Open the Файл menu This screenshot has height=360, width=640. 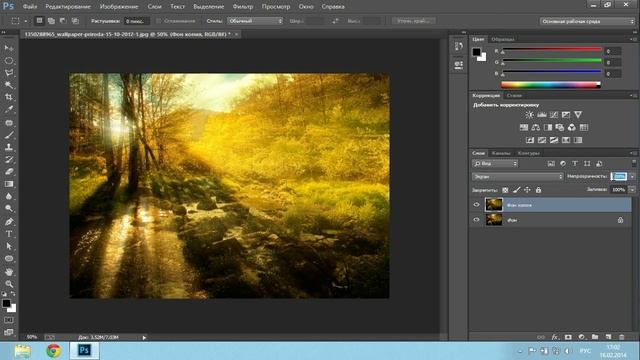pos(29,7)
